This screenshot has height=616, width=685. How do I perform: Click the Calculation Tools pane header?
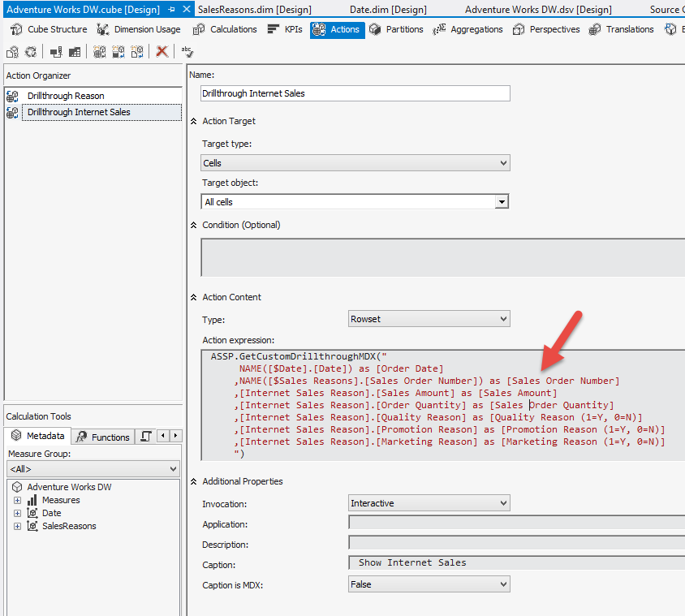93,416
